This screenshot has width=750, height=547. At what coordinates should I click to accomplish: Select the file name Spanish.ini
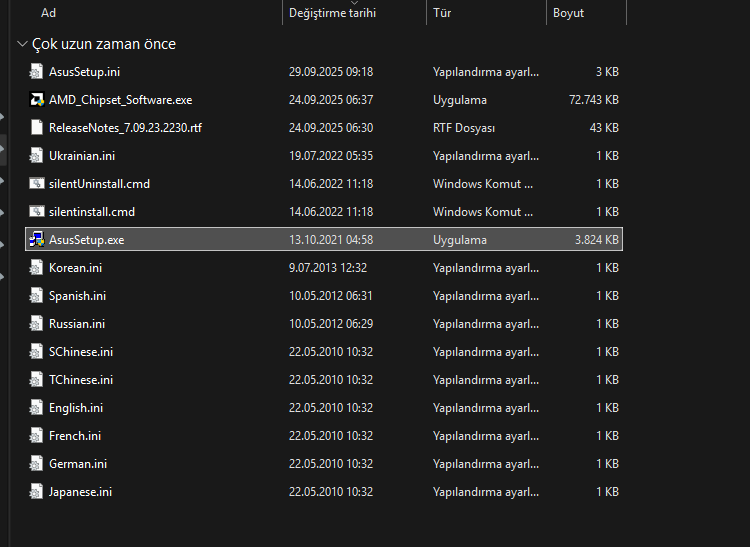[77, 296]
